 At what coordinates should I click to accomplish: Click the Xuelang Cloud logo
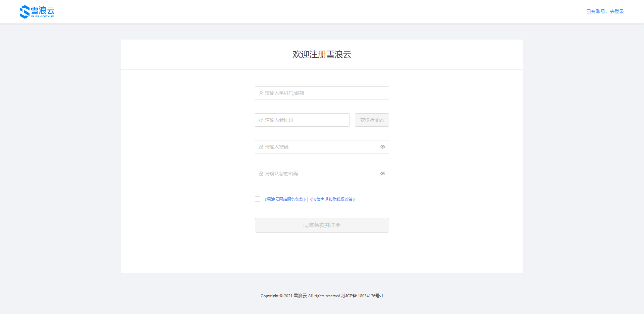coord(37,12)
